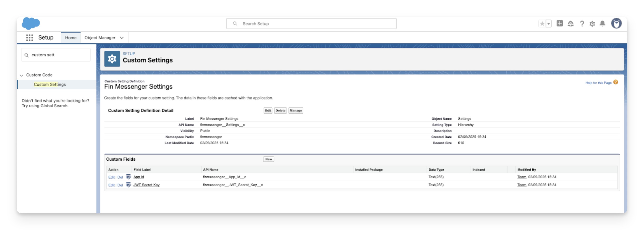Open the App Launcher grid icon
This screenshot has width=644, height=230.
point(30,38)
